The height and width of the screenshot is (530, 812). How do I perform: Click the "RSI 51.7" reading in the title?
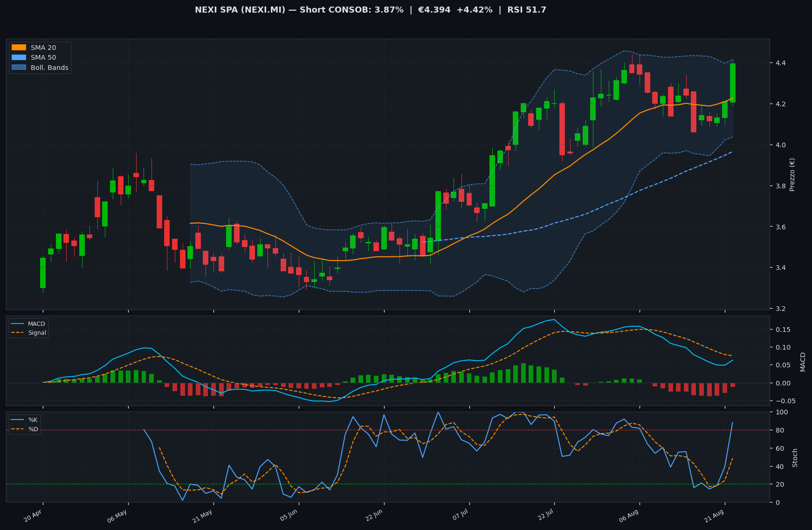point(527,10)
